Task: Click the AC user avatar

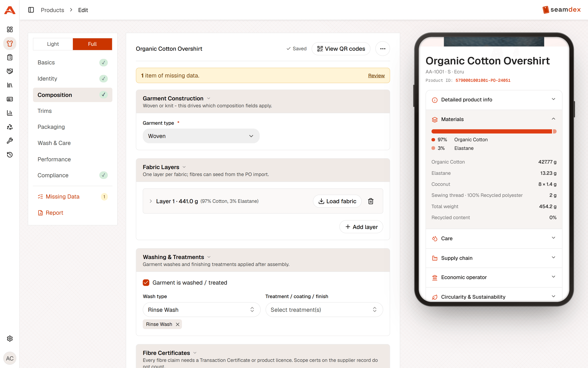Action: 10,358
